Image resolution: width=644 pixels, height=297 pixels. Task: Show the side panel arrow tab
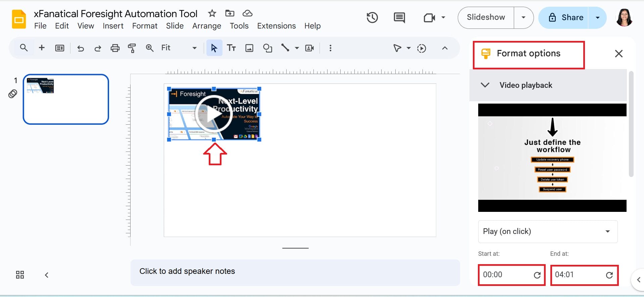(x=638, y=279)
